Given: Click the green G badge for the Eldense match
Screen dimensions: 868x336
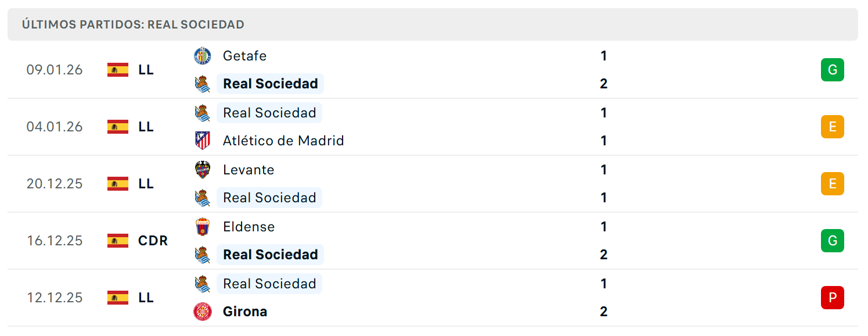Looking at the screenshot, I should tap(832, 241).
